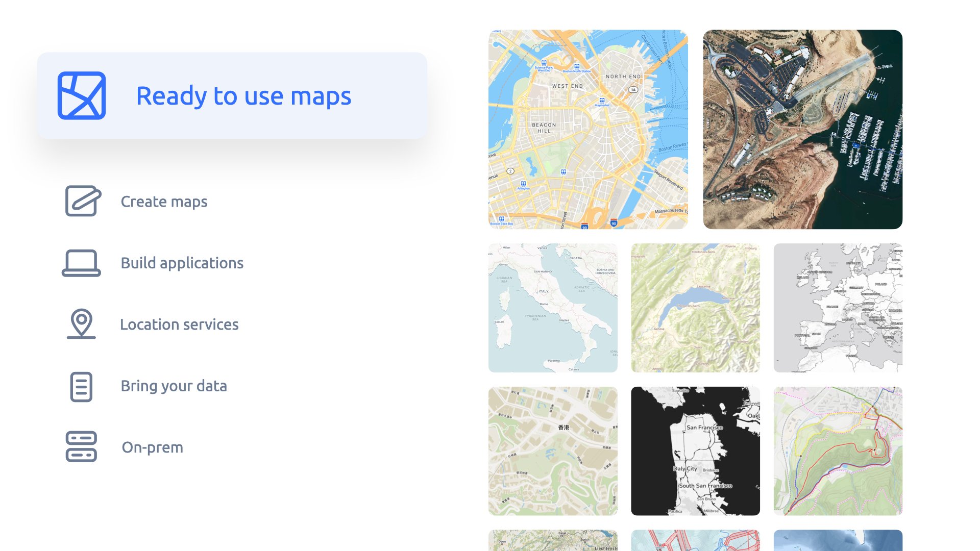Go to Build applications
980x551 pixels.
(182, 263)
